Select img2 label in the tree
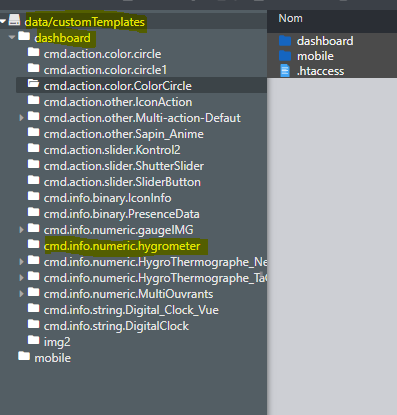Screen dimensions: 397x415 click(57, 342)
